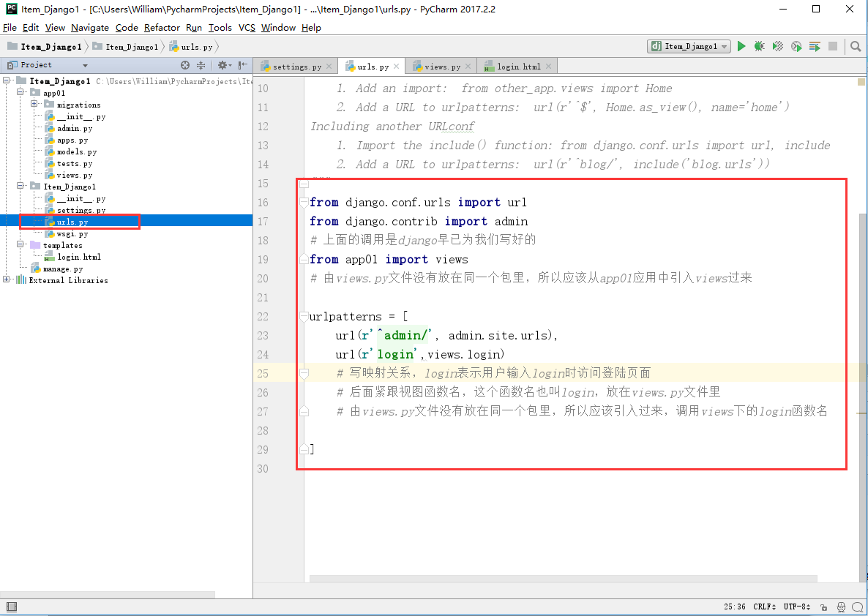Open Search Everywhere magnifier

pyautogui.click(x=856, y=47)
